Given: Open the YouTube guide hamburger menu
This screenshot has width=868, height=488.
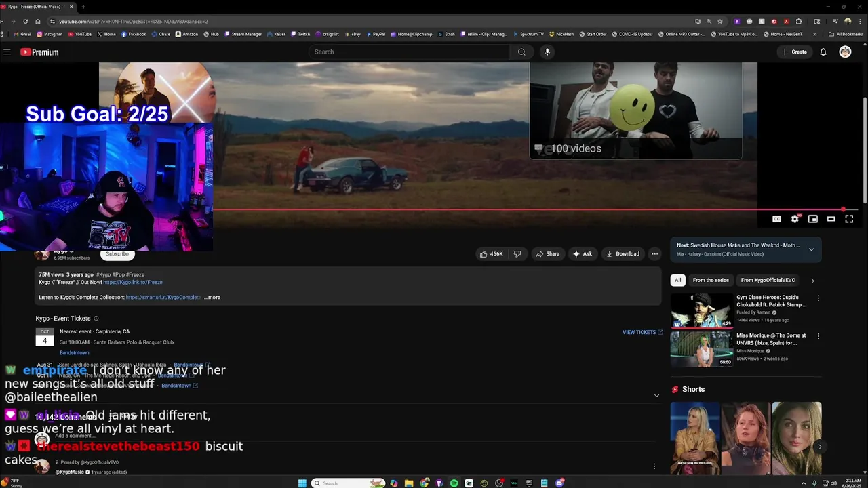Looking at the screenshot, I should 7,52.
